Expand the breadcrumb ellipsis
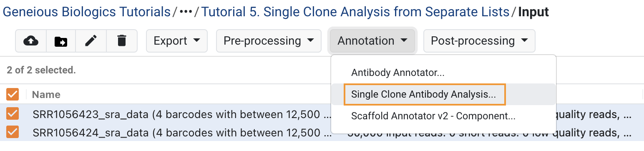 coord(186,12)
